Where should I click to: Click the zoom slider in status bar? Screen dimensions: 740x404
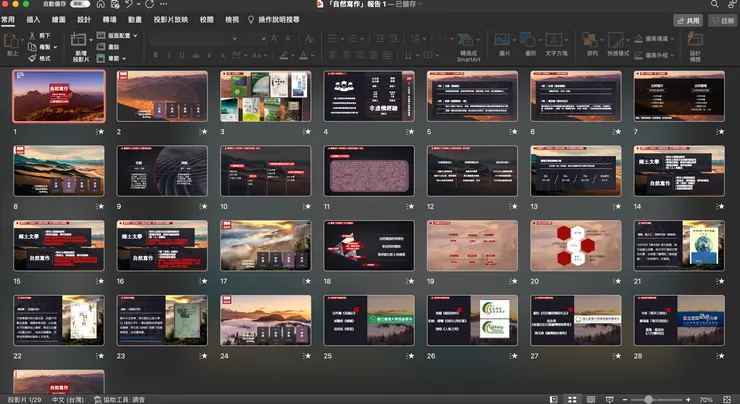point(649,399)
